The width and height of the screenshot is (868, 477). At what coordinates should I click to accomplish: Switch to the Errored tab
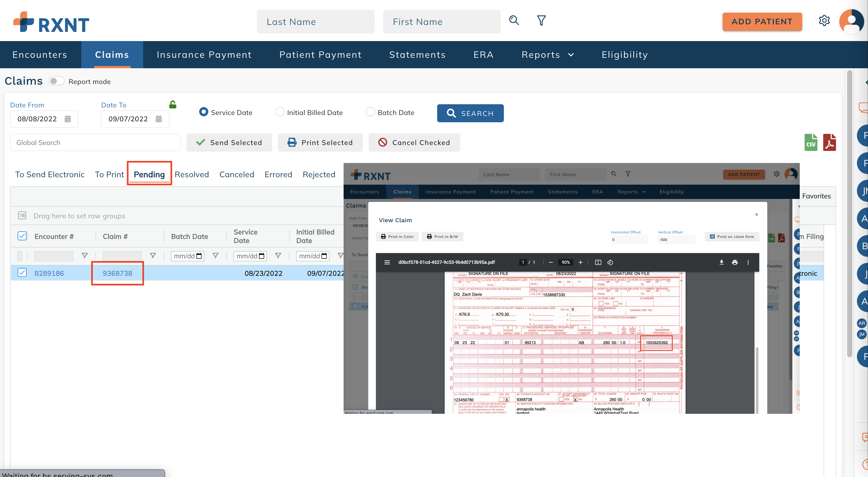point(278,174)
